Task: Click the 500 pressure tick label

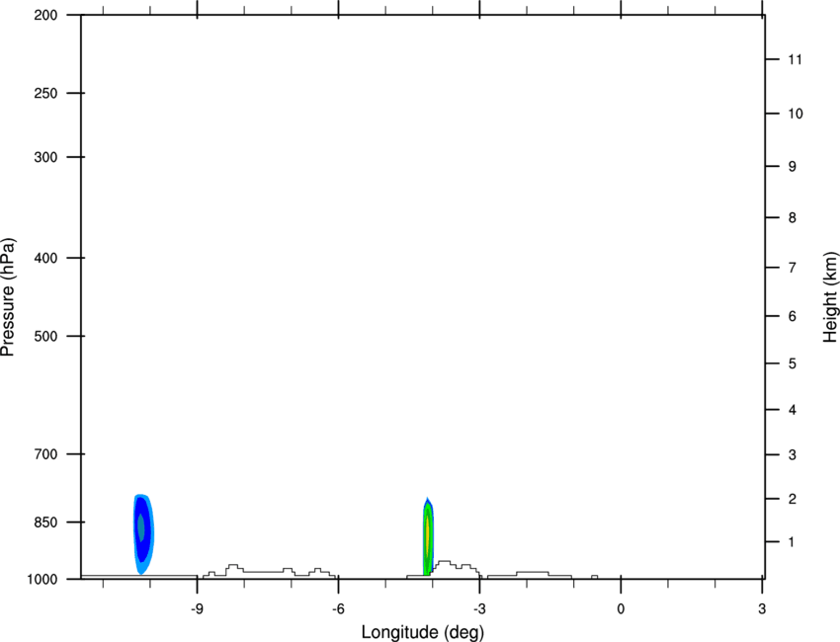Action: click(x=45, y=336)
